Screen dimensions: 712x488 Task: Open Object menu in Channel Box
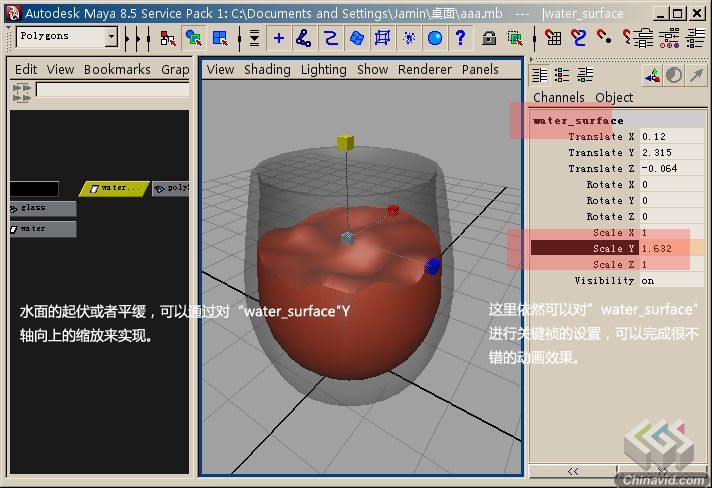click(x=614, y=98)
